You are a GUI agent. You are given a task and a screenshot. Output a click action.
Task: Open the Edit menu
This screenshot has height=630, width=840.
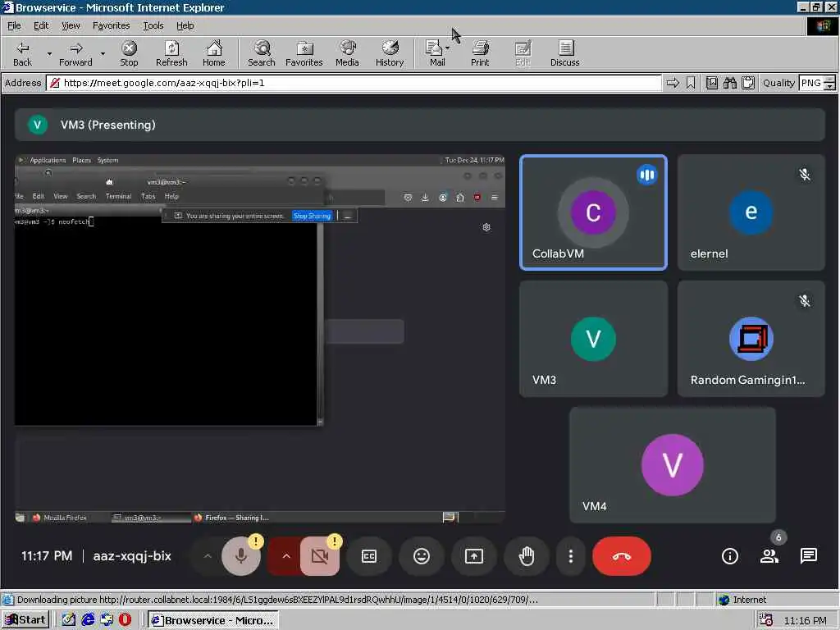tap(41, 25)
